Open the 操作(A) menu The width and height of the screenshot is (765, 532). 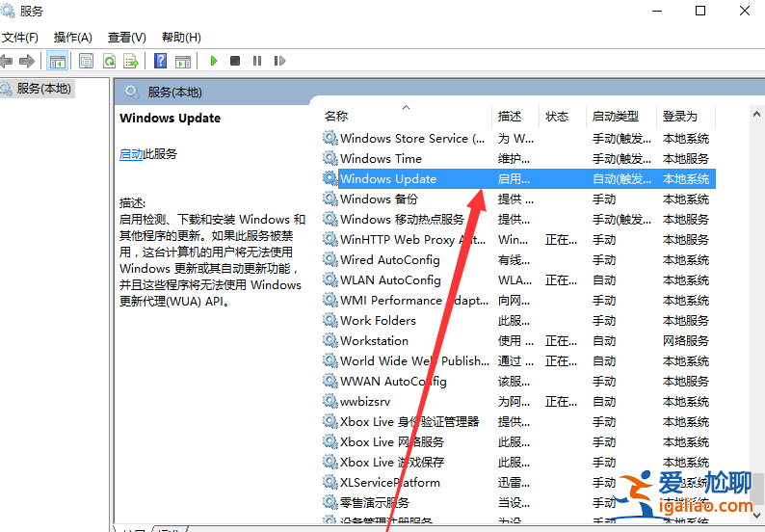72,38
